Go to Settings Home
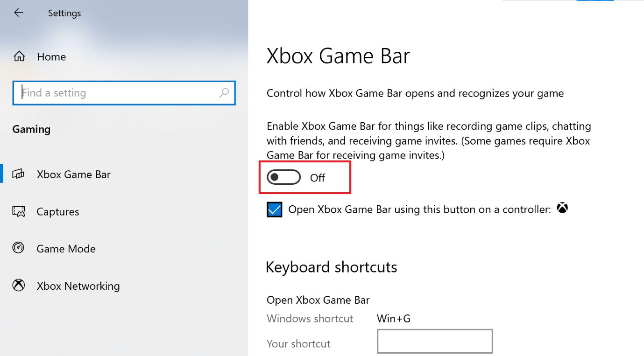 point(51,56)
